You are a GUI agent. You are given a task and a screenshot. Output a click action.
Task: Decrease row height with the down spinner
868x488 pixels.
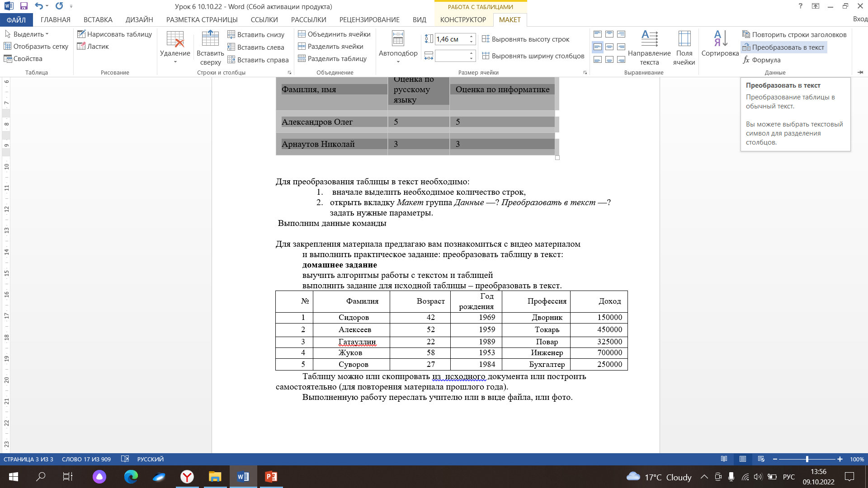(472, 42)
